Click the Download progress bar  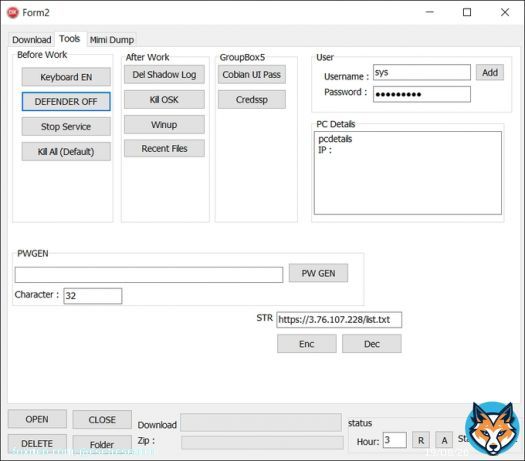[x=261, y=422]
